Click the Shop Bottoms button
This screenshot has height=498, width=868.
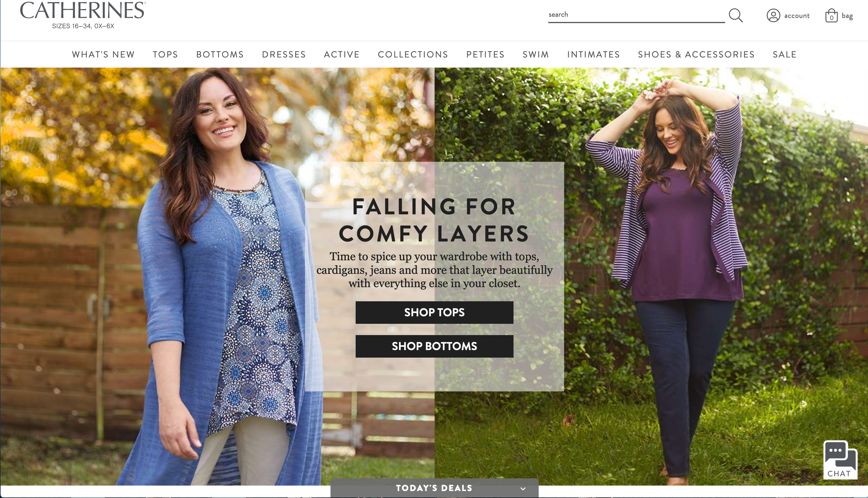point(434,346)
